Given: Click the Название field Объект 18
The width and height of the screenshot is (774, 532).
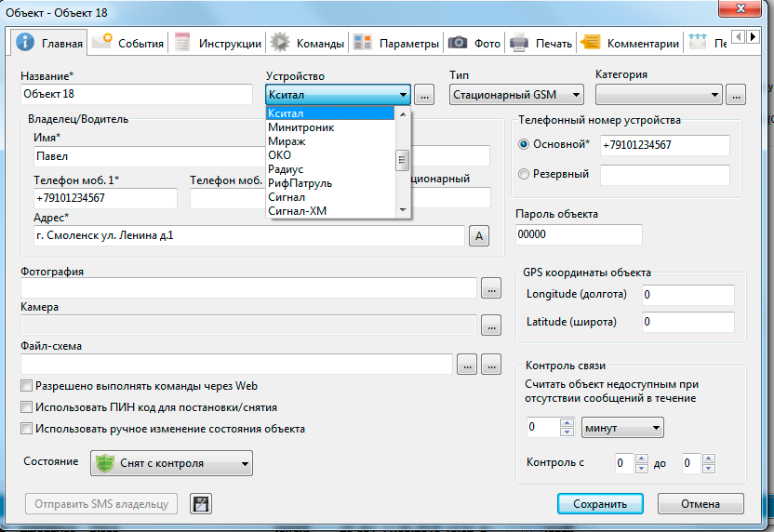Looking at the screenshot, I should pyautogui.click(x=137, y=94).
